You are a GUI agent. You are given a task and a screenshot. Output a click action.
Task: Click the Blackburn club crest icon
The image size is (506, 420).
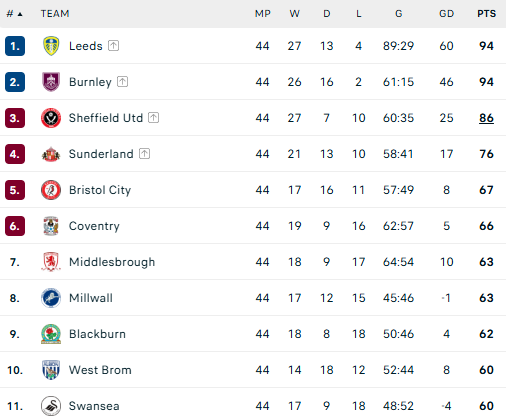pyautogui.click(x=51, y=334)
